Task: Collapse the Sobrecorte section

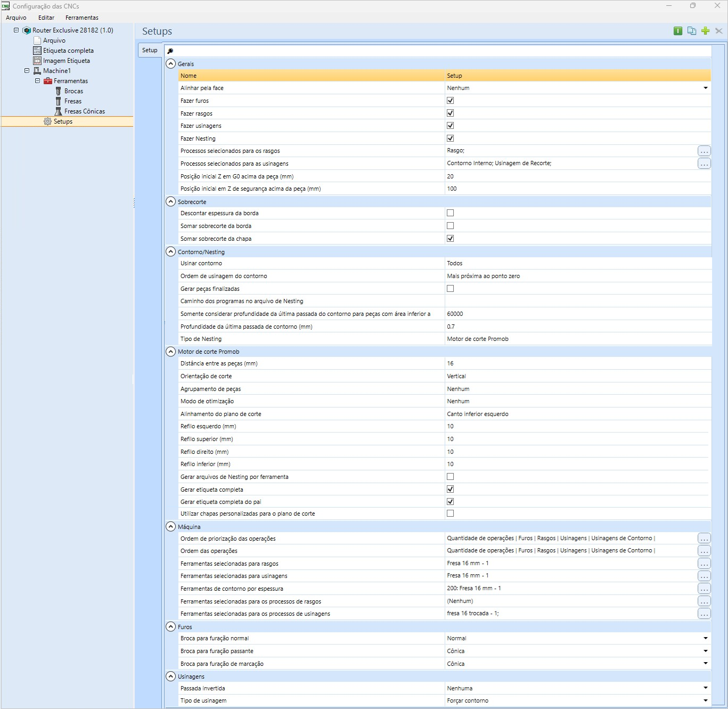Action: [x=171, y=202]
